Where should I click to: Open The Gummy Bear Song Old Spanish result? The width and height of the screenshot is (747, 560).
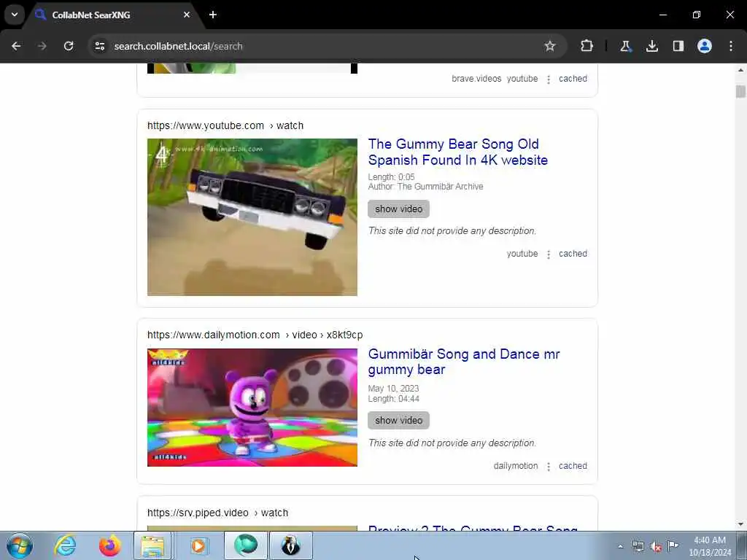(x=458, y=152)
